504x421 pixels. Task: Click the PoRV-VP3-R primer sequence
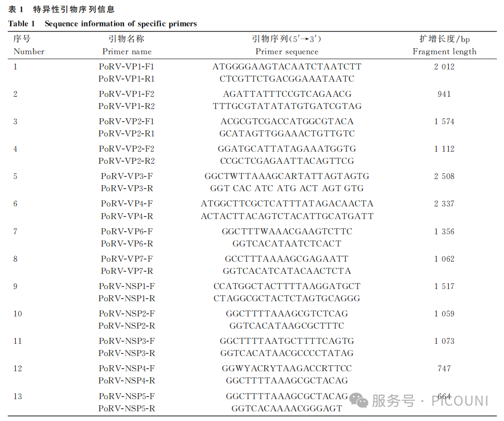287,188
